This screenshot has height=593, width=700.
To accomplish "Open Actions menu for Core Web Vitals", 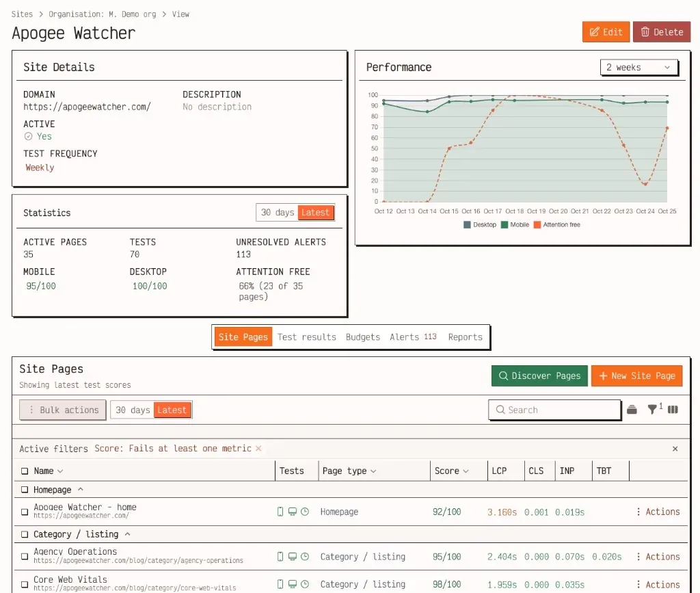I will [x=658, y=585].
